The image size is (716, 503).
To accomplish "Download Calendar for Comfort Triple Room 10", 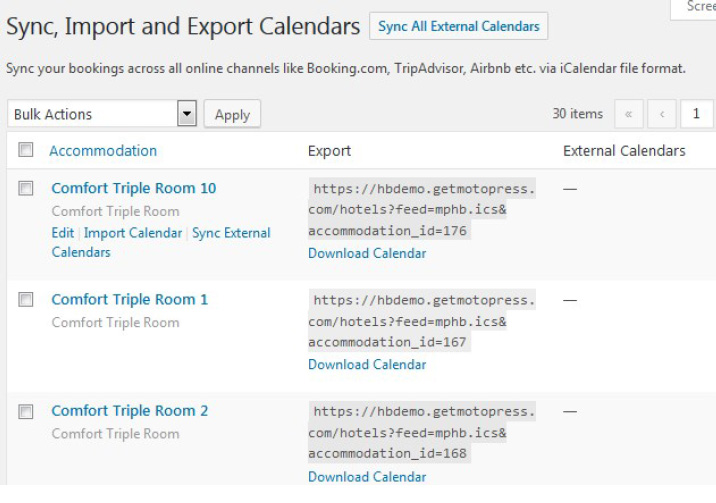I will coord(367,253).
